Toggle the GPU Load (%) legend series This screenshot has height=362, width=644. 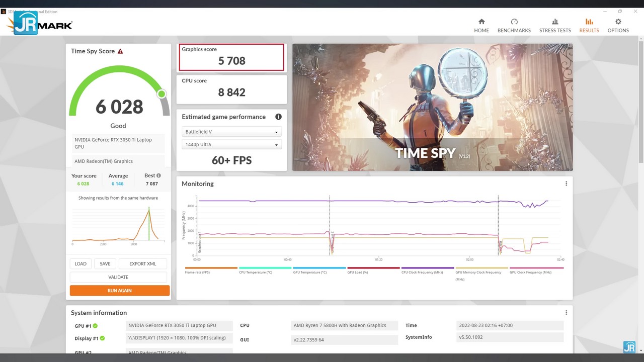coord(358,272)
